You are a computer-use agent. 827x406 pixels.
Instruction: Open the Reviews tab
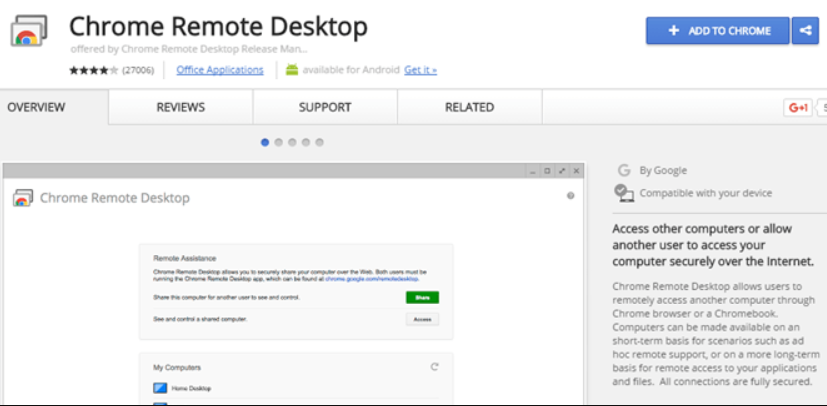coord(180,108)
